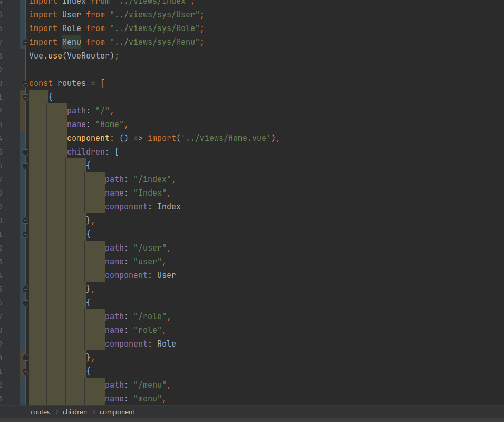Click the "/menu" path string
Screen dimensions: 504x422
[x=150, y=385]
